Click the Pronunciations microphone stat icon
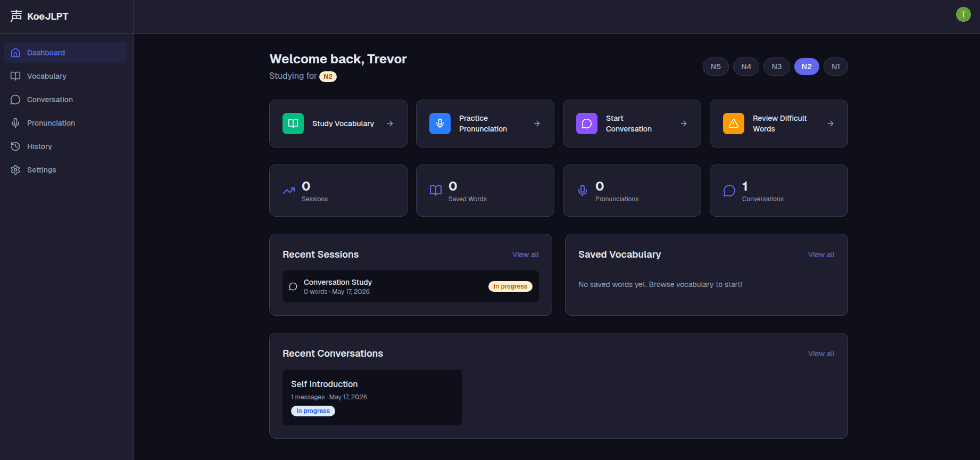This screenshot has width=980, height=460. pos(583,191)
